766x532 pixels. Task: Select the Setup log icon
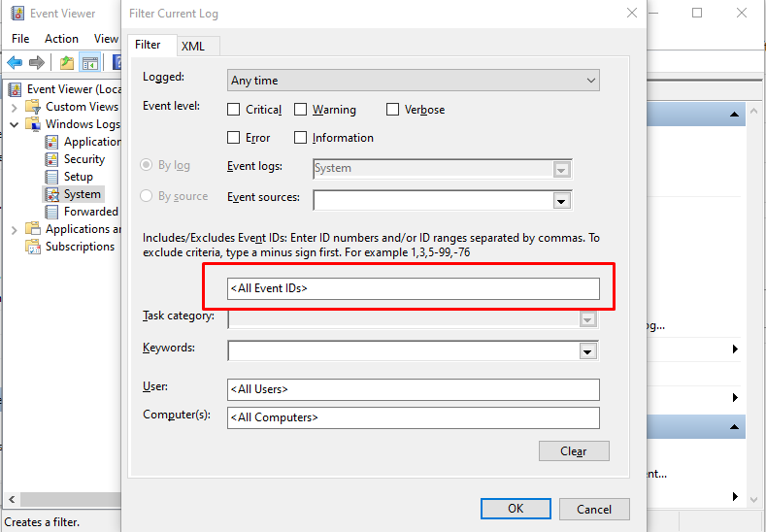pyautogui.click(x=53, y=177)
